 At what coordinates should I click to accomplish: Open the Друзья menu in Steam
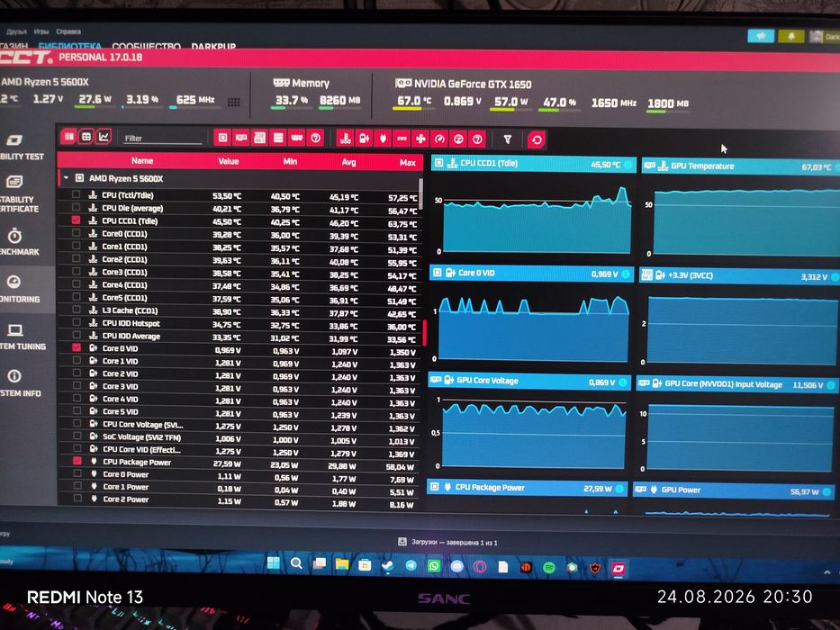point(16,31)
